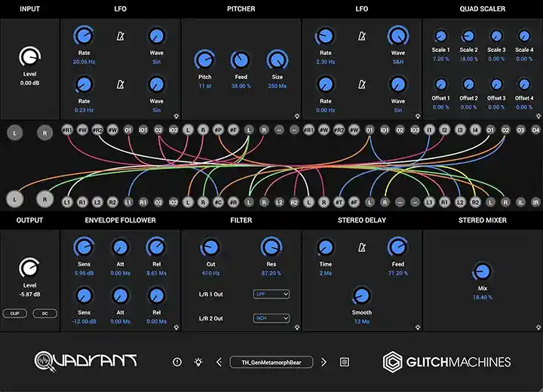This screenshot has width=543, height=392.
Task: Click the Input Level knob
Action: coord(29,57)
